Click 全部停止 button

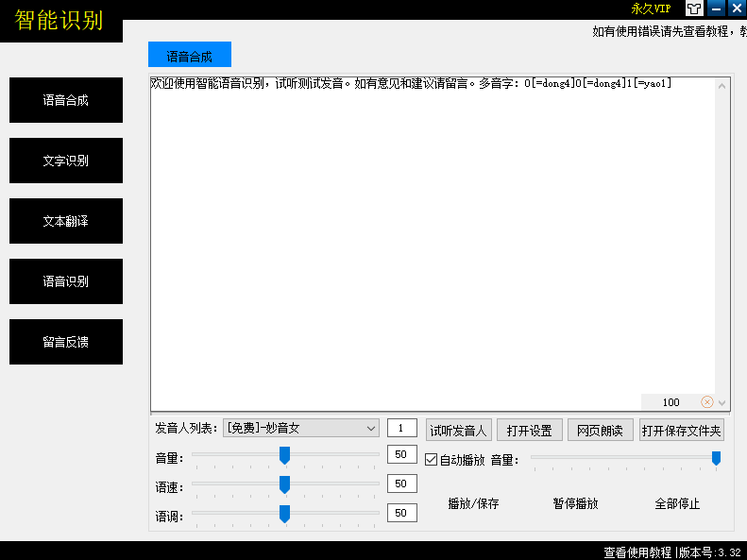(x=677, y=503)
